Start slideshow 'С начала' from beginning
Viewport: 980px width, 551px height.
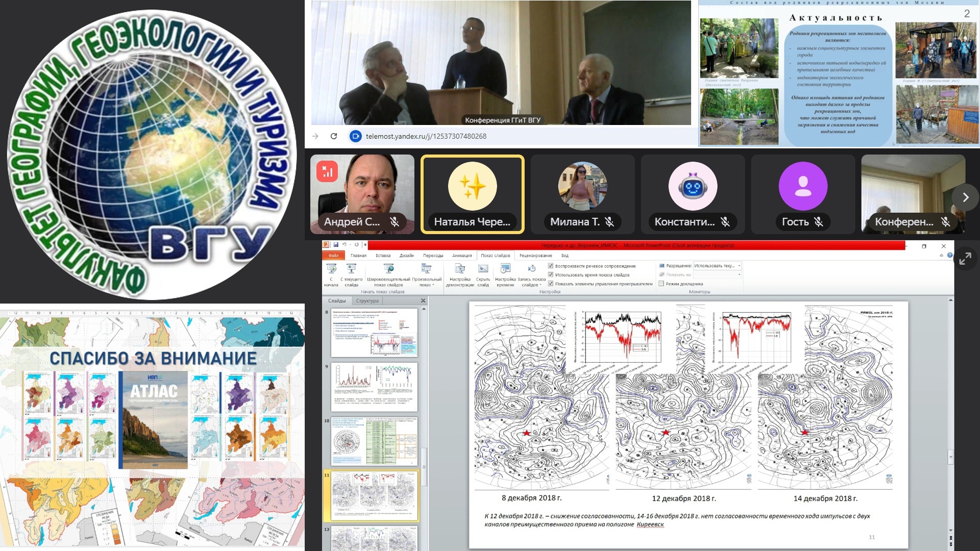pyautogui.click(x=331, y=275)
